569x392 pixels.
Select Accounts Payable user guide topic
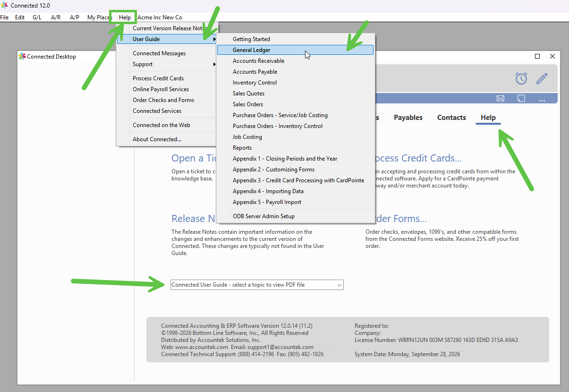(x=296, y=72)
